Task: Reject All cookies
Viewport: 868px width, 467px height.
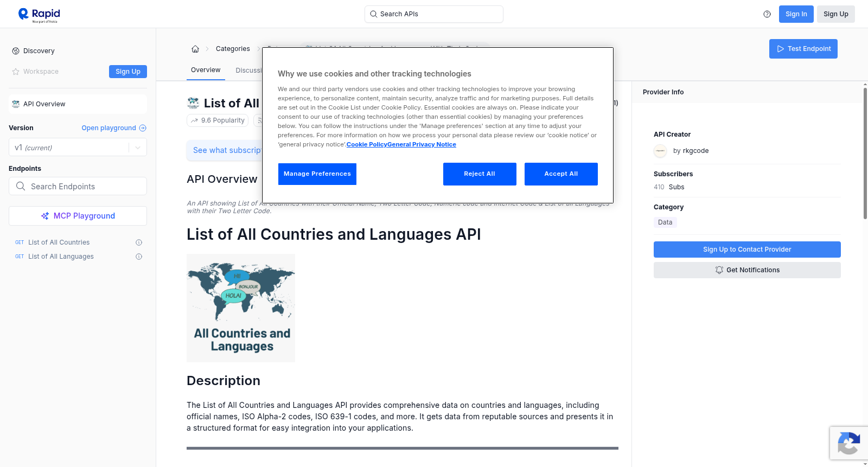Action: point(480,174)
